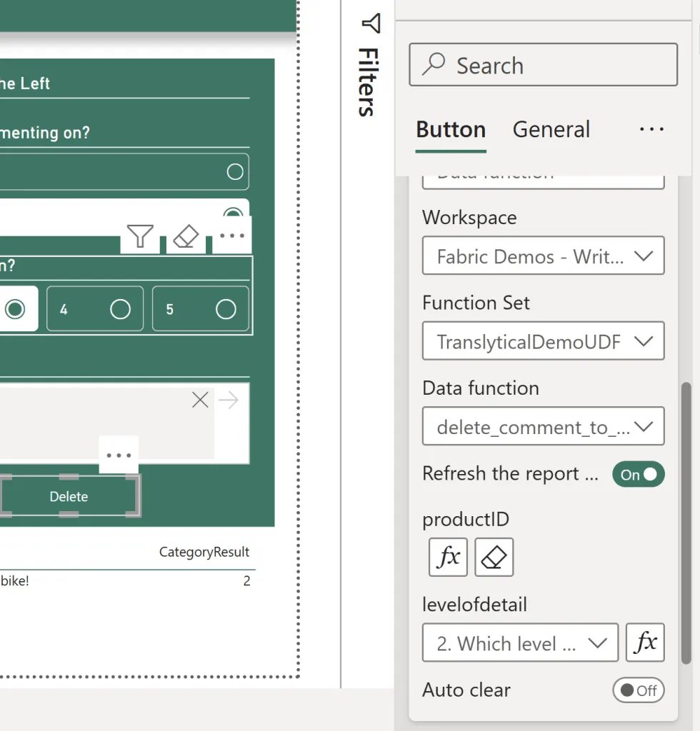Viewport: 700px width, 731px height.
Task: Open more options above Delete button
Action: [119, 455]
